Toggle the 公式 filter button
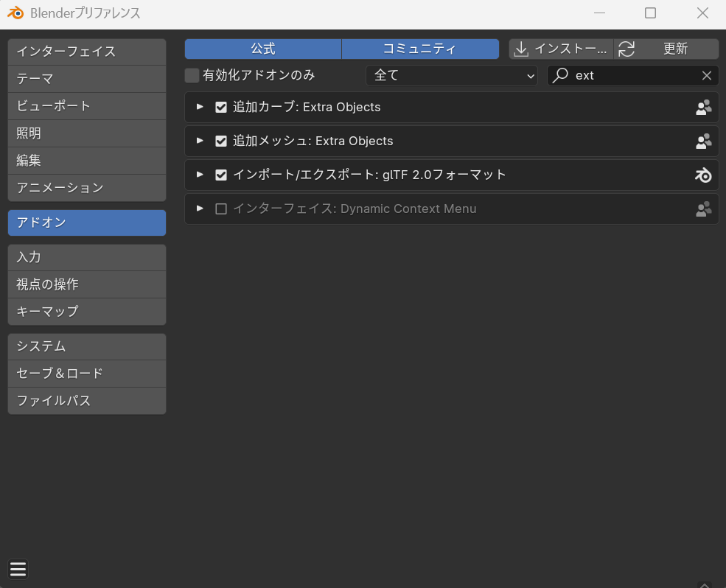The width and height of the screenshot is (726, 588). [263, 49]
